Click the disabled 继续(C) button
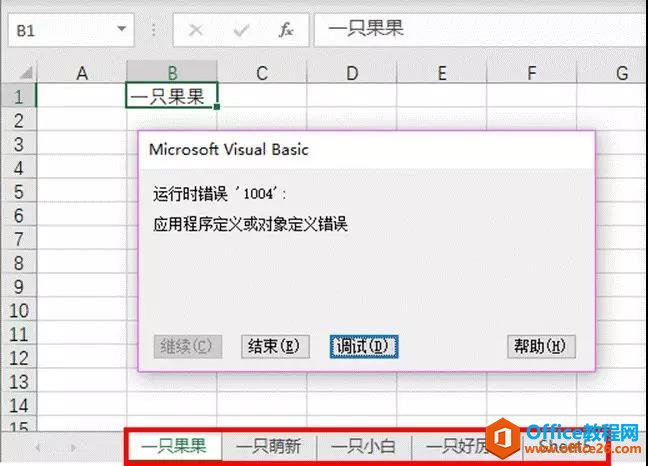 (x=188, y=346)
